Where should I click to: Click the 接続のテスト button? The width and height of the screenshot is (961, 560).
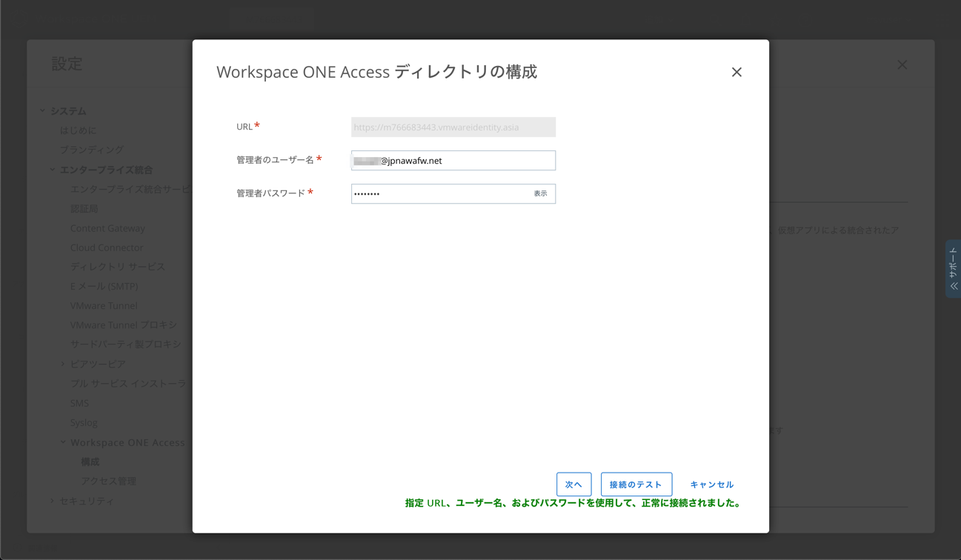point(636,484)
